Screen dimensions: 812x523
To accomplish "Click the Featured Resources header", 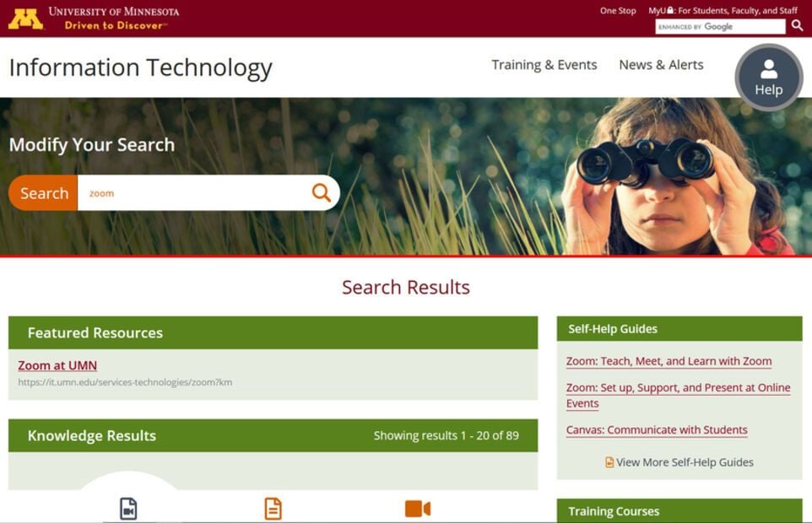I will point(273,332).
